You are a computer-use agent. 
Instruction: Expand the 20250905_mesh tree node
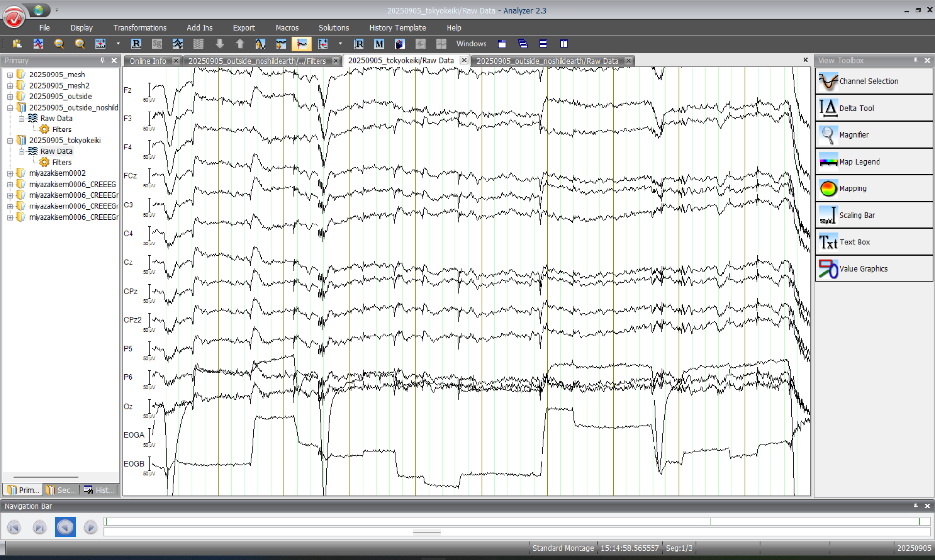[x=10, y=75]
